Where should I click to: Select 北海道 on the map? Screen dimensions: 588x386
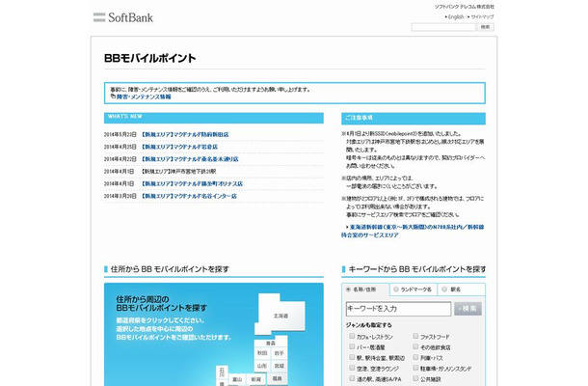281,316
